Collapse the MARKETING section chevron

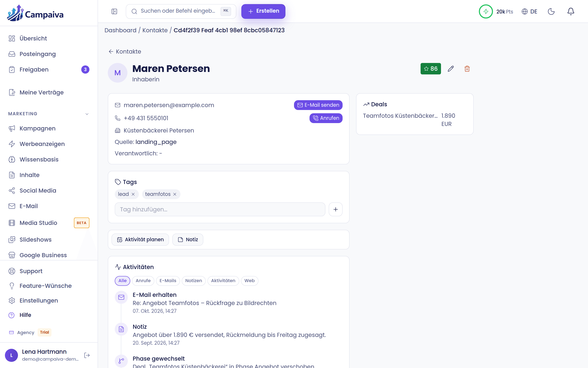click(x=87, y=114)
